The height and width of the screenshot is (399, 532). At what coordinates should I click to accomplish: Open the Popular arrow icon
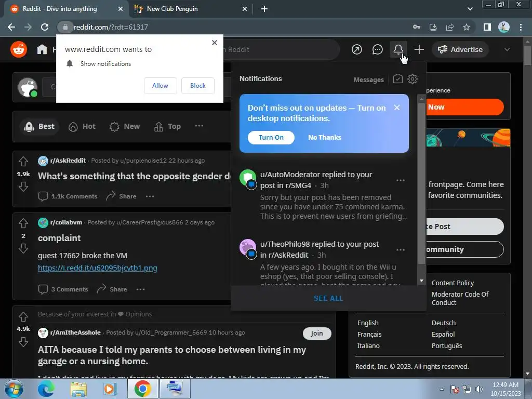[x=356, y=49]
